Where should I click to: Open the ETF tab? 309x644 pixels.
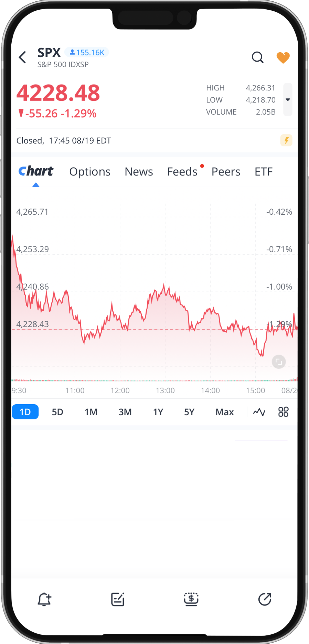coord(264,172)
